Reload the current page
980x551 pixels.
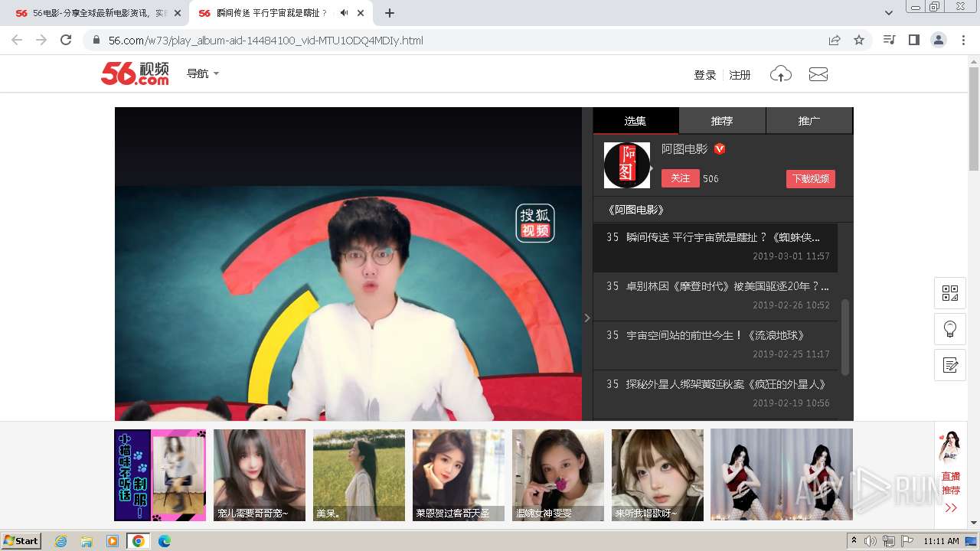click(66, 41)
